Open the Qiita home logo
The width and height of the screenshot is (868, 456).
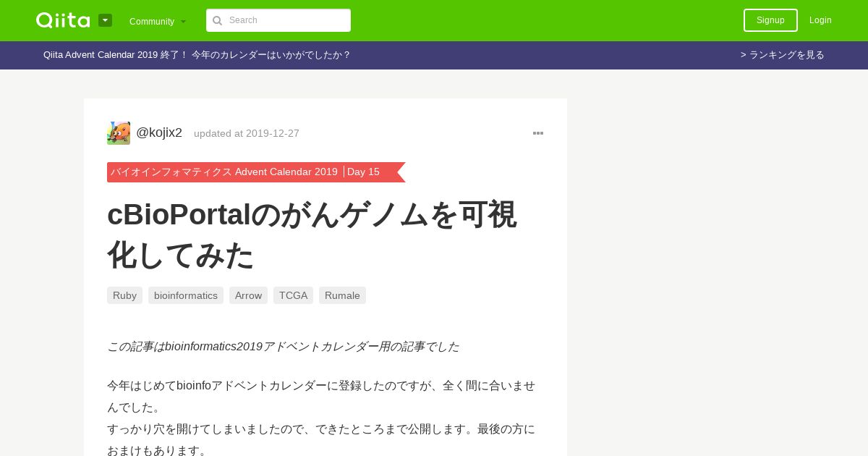pos(63,20)
